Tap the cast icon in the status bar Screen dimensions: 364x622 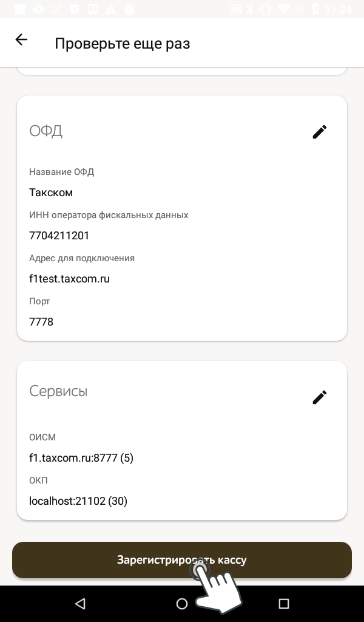pos(235,9)
